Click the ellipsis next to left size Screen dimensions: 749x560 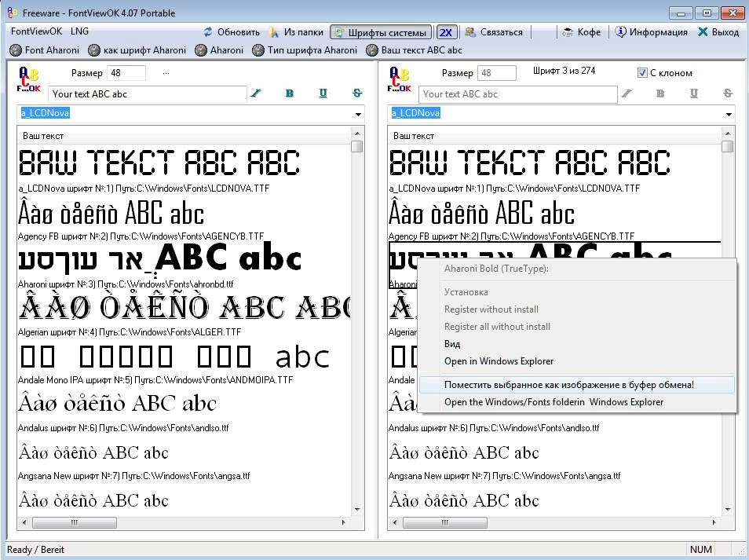pyautogui.click(x=166, y=73)
